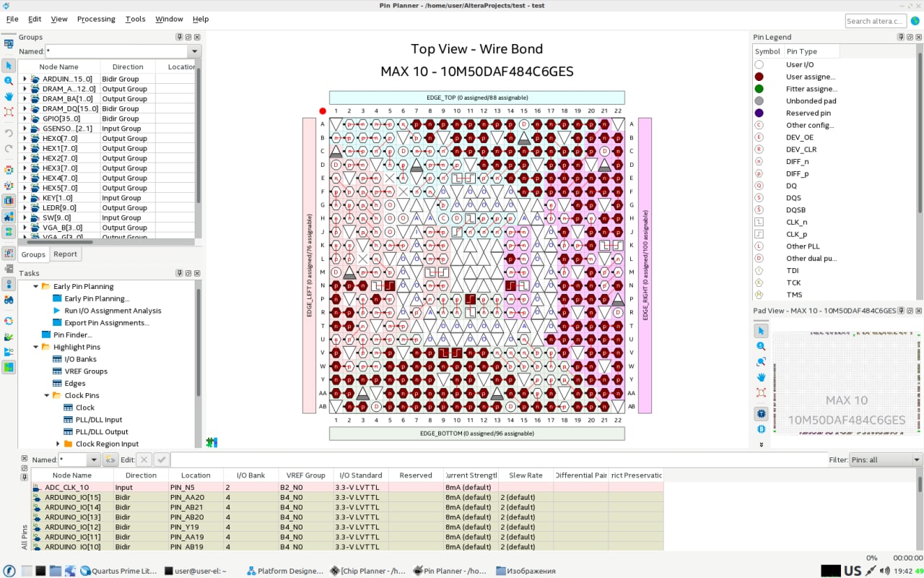
Task: Collapse the Clock Pins folder
Action: [x=47, y=395]
